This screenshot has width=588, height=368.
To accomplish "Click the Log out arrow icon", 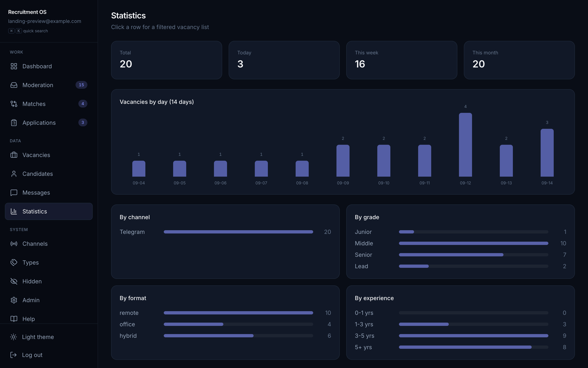I will (14, 355).
